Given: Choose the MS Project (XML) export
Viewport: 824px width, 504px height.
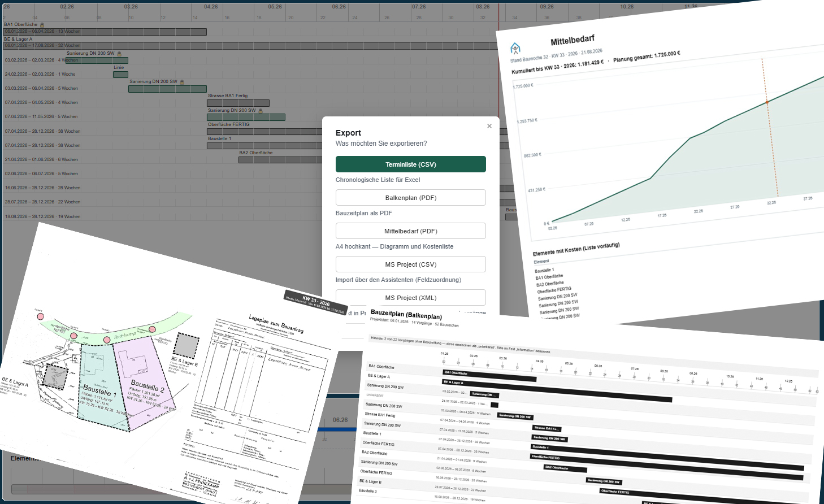Looking at the screenshot, I should [x=411, y=298].
